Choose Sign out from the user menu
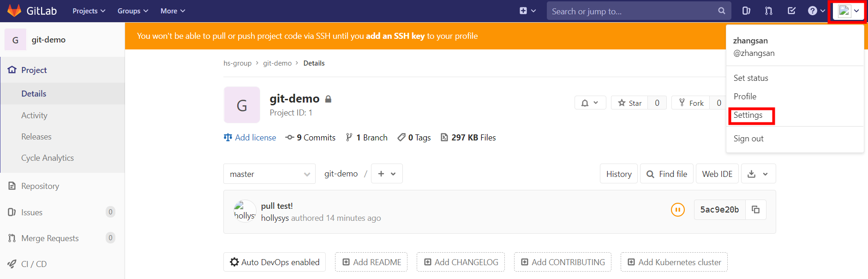Image resolution: width=868 pixels, height=279 pixels. tap(748, 139)
